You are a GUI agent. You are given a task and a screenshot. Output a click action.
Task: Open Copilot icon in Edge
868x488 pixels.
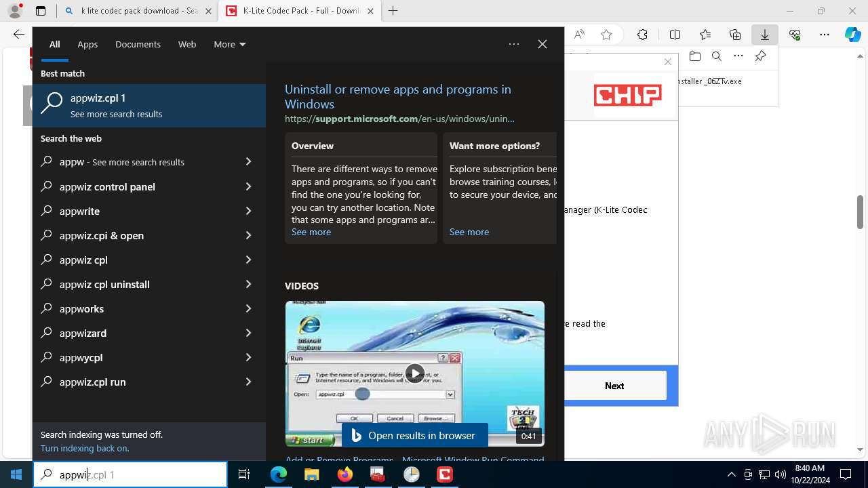tap(853, 35)
